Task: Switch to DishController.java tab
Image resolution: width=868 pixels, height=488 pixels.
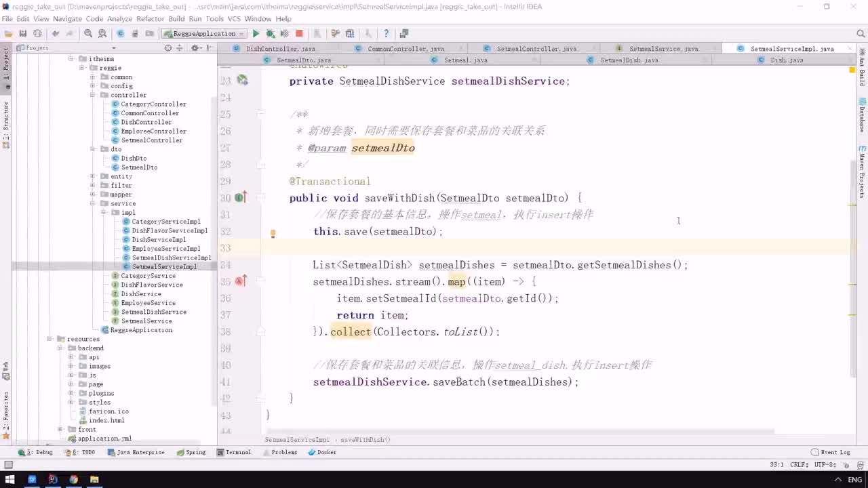Action: [x=281, y=49]
